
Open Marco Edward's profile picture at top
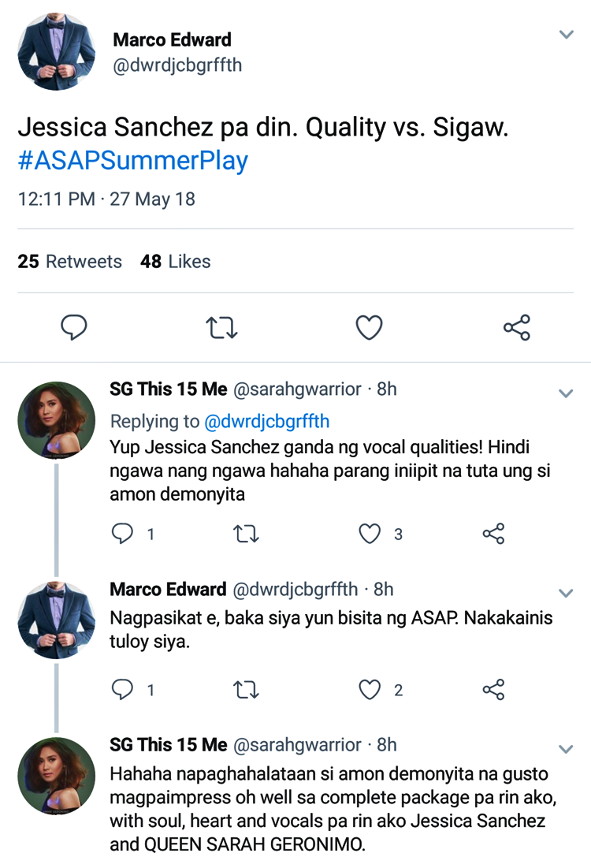(56, 50)
